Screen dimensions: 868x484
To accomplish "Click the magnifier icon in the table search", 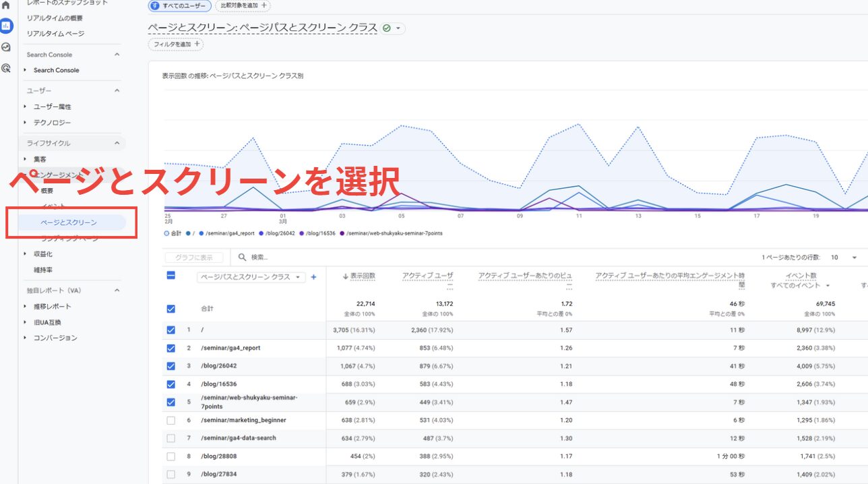I will click(x=242, y=258).
